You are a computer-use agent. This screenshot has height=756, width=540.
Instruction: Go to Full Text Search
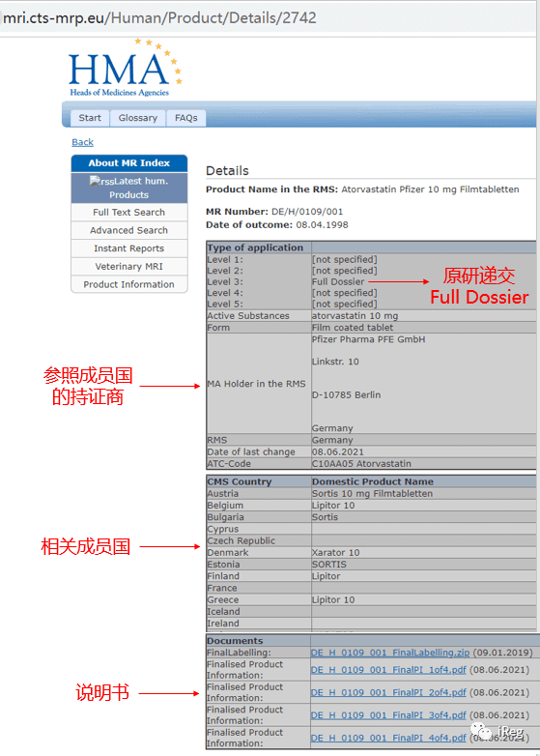129,212
